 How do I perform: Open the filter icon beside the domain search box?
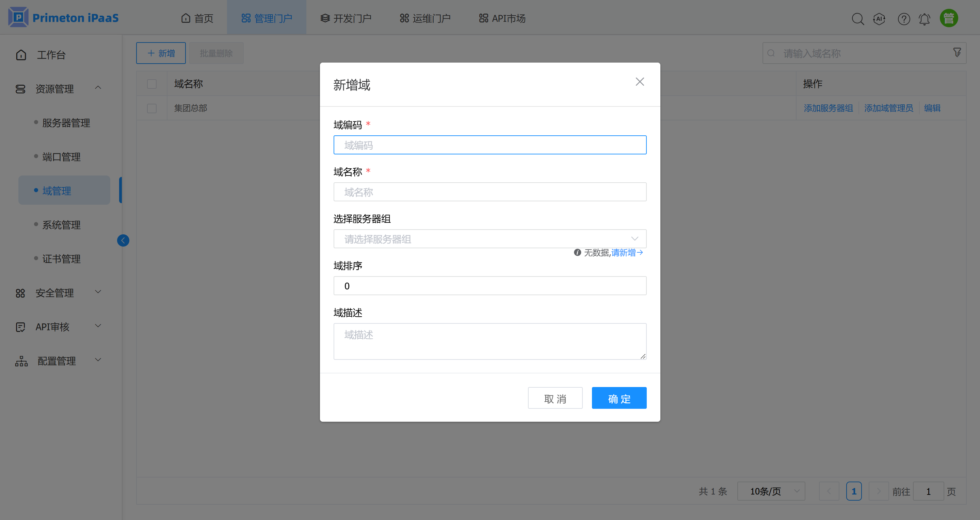(957, 52)
